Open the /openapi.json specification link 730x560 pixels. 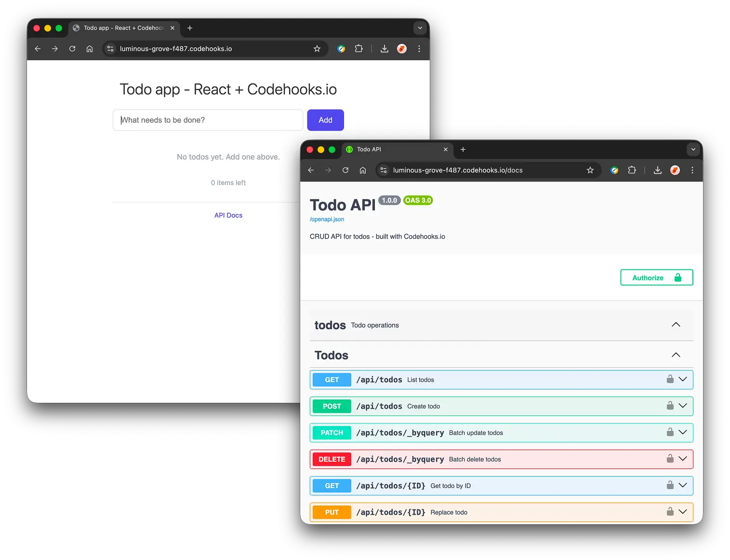[327, 219]
